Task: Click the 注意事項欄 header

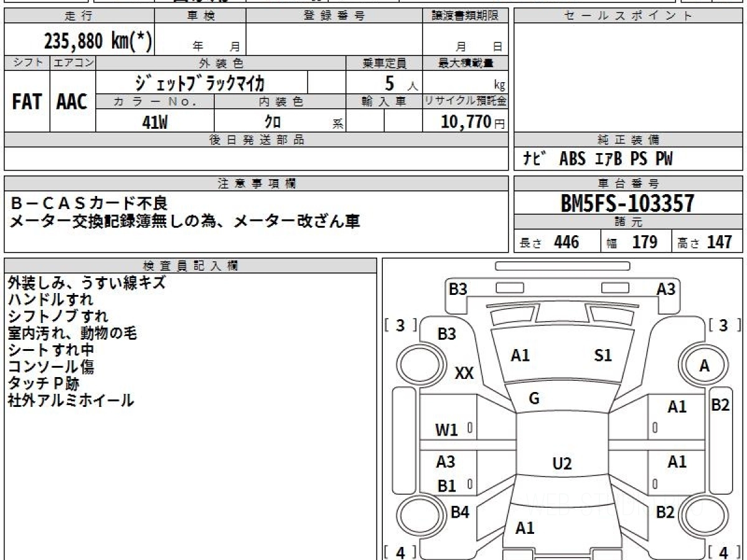Action: pos(256,184)
